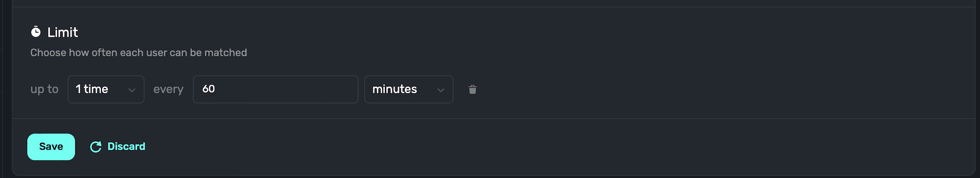Click description text about user matching frequency
The image size is (980, 178).
point(139,52)
